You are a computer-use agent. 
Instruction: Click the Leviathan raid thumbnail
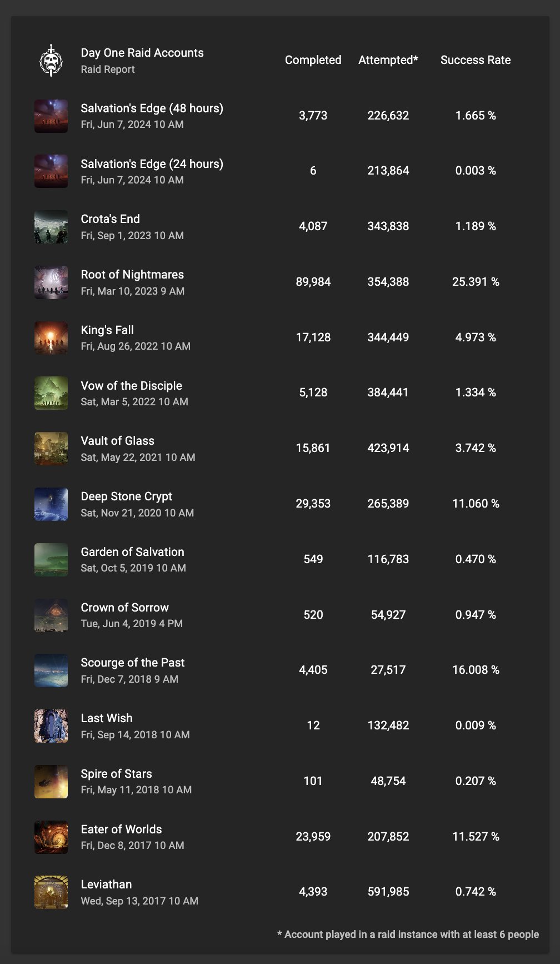[51, 892]
